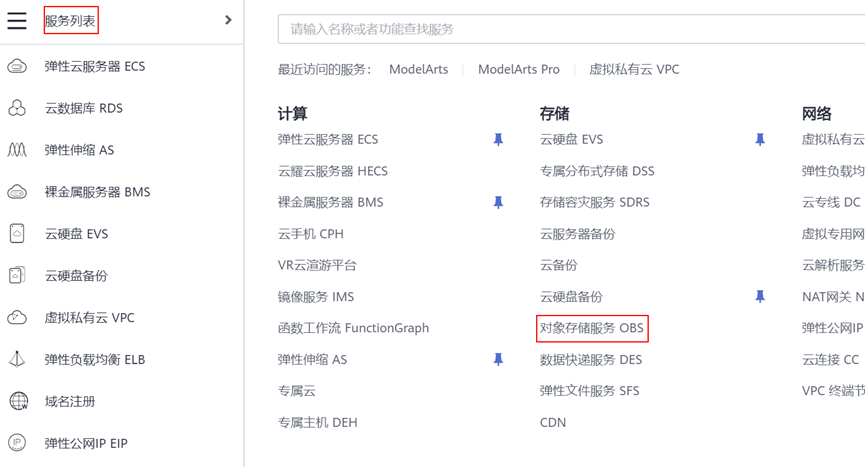Click the 虚拟私有云 VPC sidebar icon
Screen dimensions: 865x467
click(17, 318)
